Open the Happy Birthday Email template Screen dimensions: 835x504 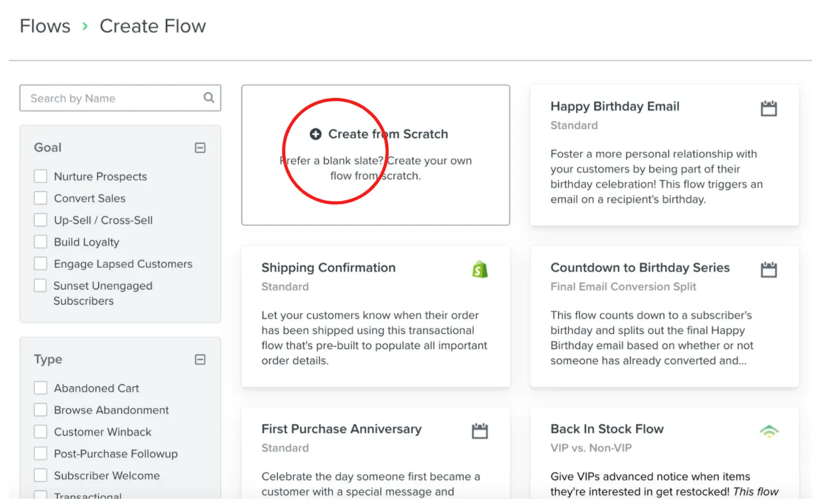coord(614,107)
